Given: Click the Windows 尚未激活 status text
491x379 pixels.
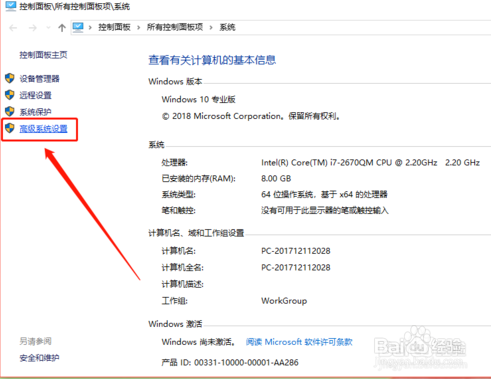Looking at the screenshot, I should (x=198, y=342).
